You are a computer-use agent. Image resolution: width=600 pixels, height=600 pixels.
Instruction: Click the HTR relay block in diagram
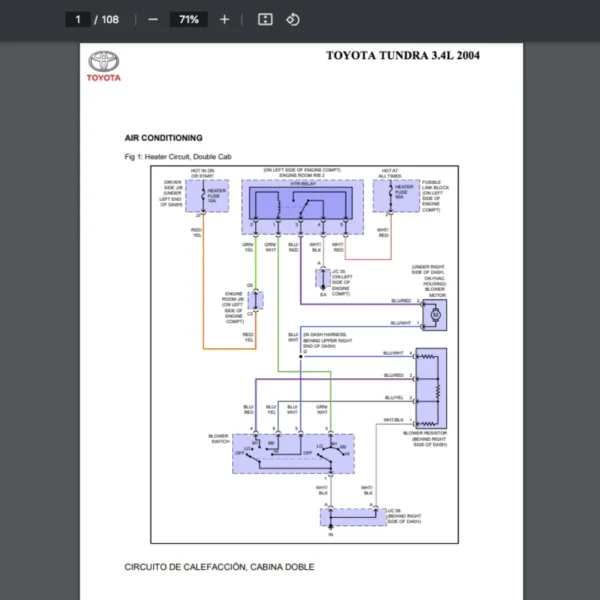coord(300,206)
